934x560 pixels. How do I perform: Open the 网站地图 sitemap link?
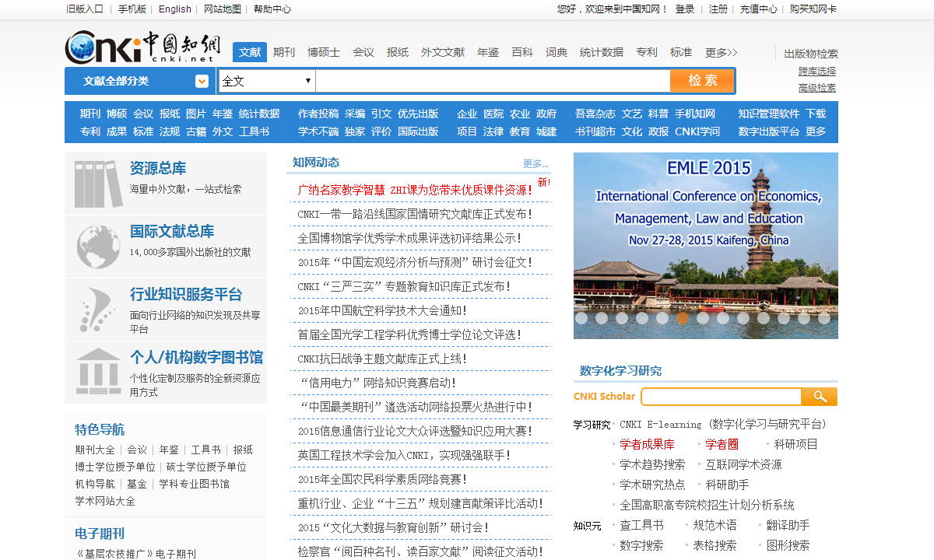tap(223, 9)
